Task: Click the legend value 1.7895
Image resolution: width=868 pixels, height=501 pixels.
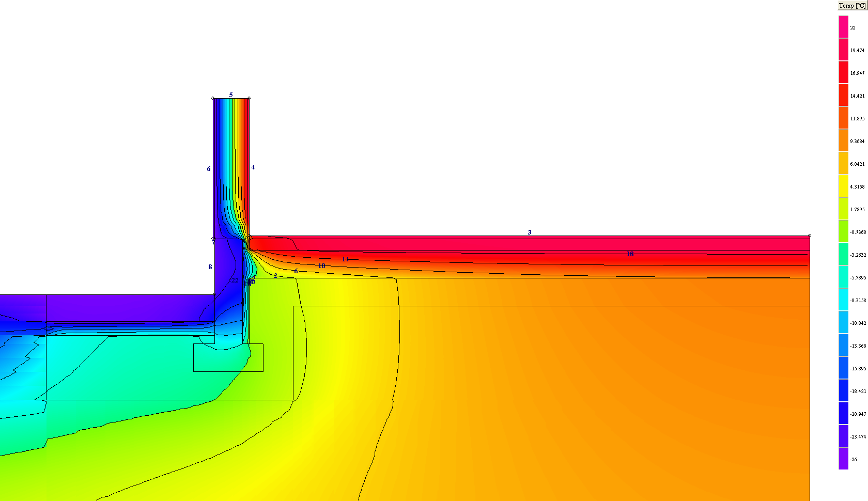Action: 857,210
